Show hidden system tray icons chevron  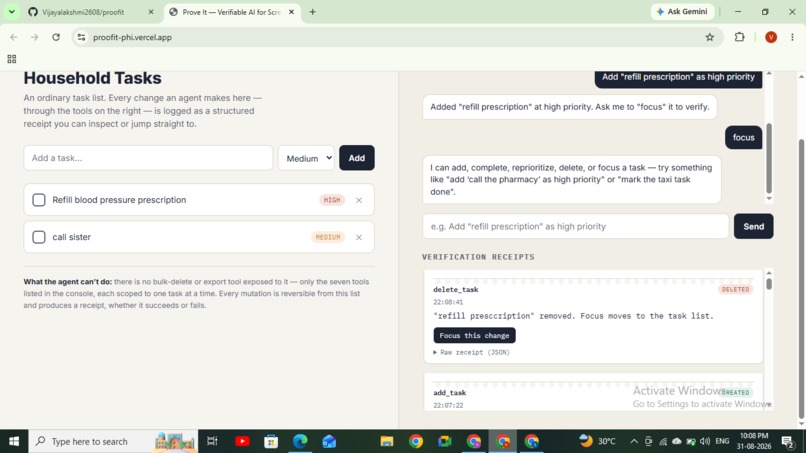(x=634, y=441)
